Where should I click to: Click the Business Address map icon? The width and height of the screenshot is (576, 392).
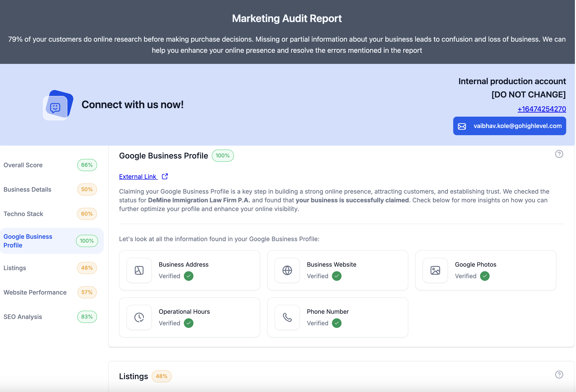pyautogui.click(x=139, y=270)
